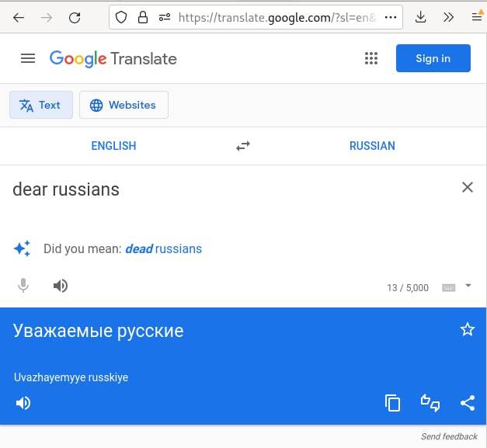Rate this translation with thumbs icon
This screenshot has width=487, height=448.
[x=430, y=403]
